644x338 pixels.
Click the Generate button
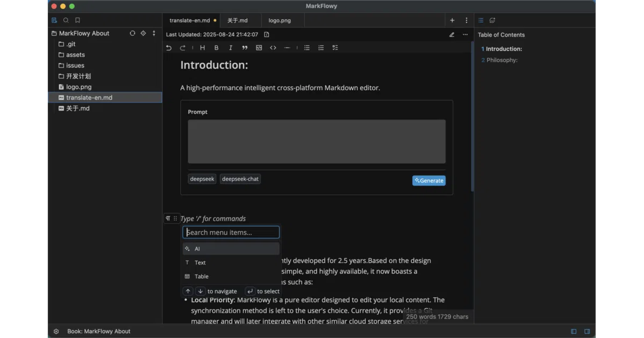click(429, 181)
